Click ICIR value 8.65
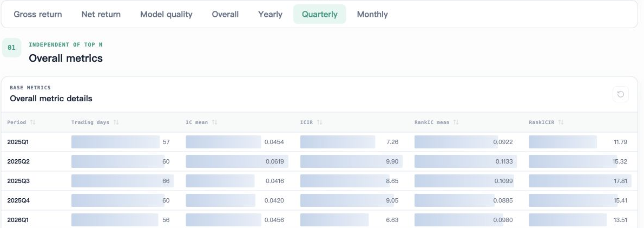Image resolution: width=644 pixels, height=228 pixels. coord(392,181)
